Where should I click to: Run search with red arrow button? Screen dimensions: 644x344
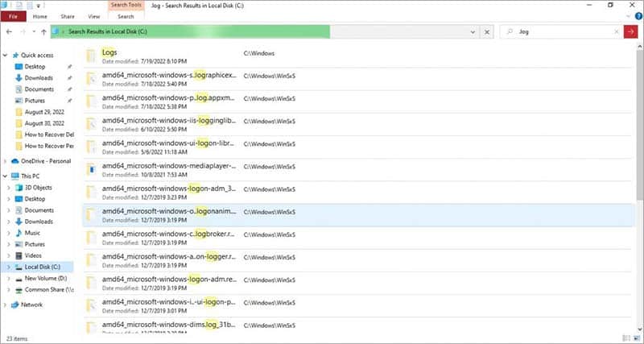pyautogui.click(x=630, y=31)
